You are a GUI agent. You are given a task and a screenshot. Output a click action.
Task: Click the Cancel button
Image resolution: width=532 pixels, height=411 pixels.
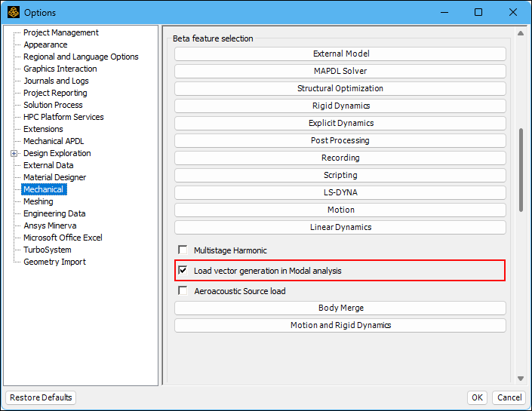tap(509, 397)
